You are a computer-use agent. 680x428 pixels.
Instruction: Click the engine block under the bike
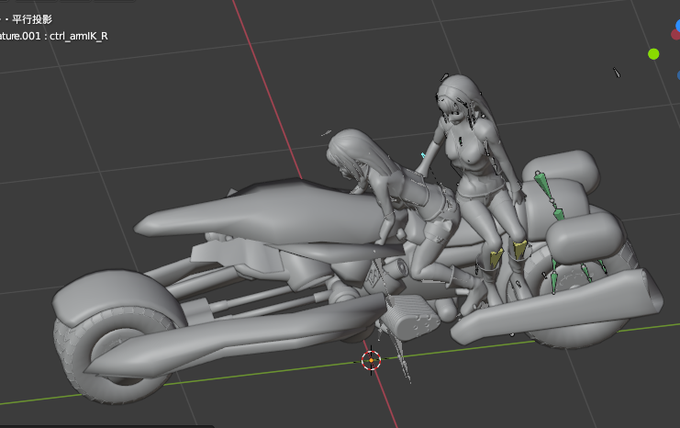tap(411, 317)
